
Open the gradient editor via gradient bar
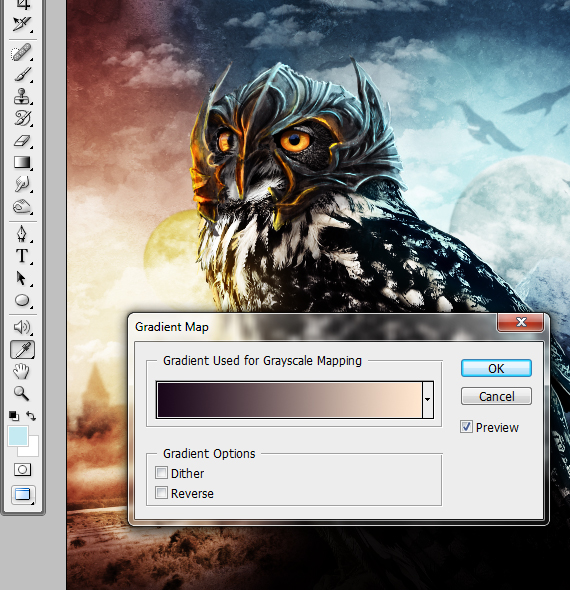[289, 400]
